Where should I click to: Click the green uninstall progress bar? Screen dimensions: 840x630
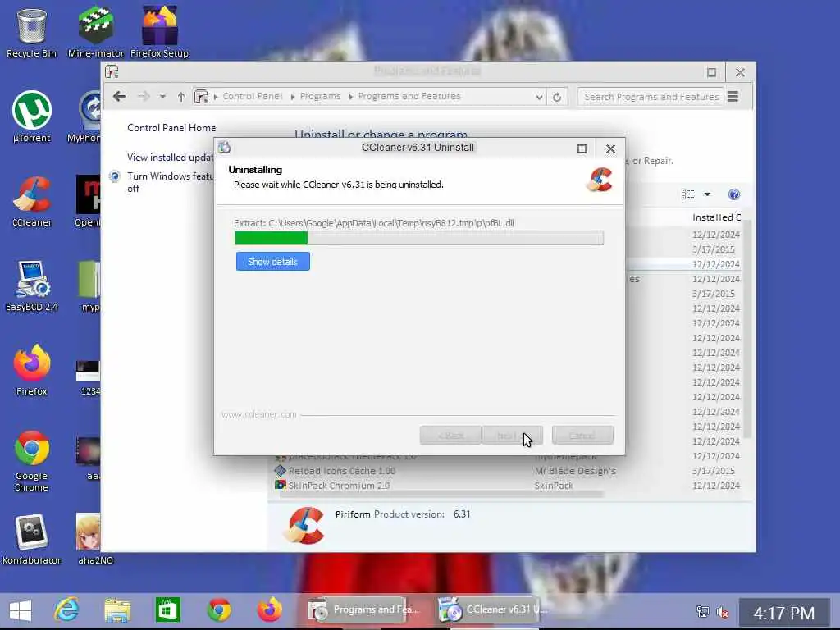419,238
